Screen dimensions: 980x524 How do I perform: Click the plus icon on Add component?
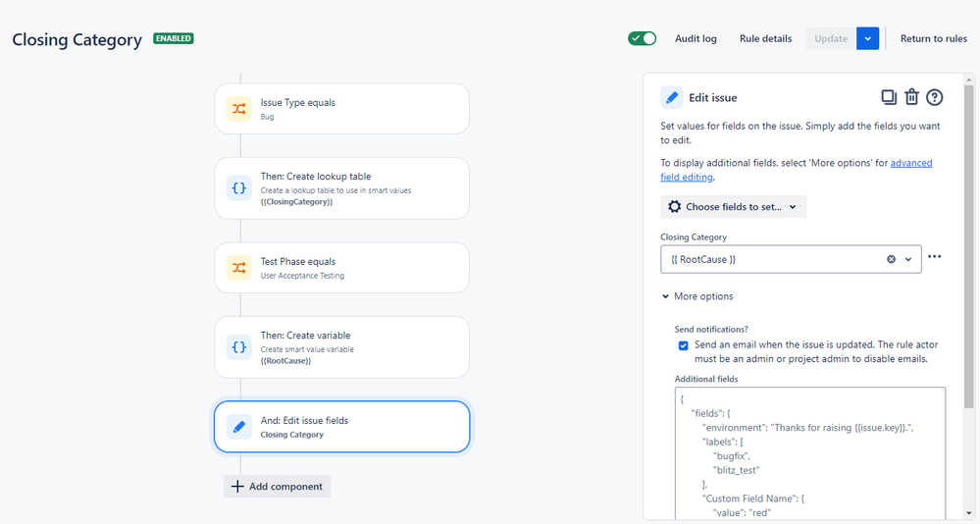[x=237, y=487]
